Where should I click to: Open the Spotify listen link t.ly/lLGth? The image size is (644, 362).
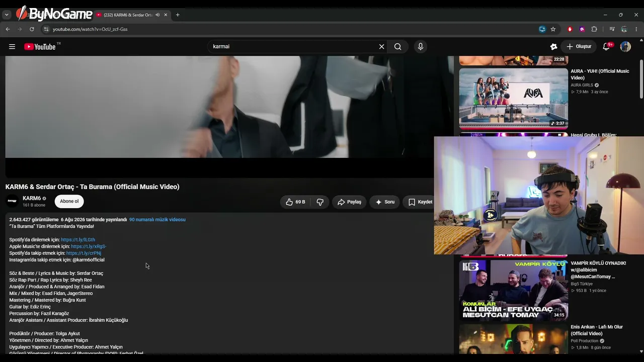[x=78, y=240]
